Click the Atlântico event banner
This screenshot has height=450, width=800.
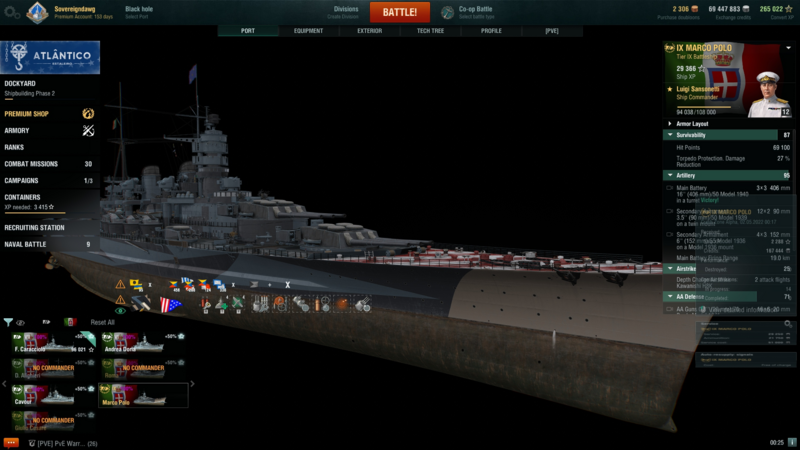point(48,55)
